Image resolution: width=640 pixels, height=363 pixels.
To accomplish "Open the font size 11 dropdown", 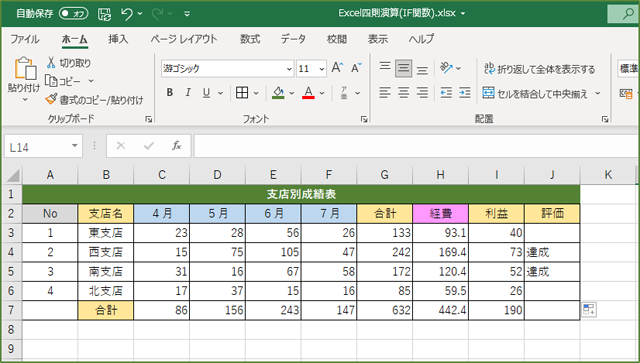I will coord(322,69).
